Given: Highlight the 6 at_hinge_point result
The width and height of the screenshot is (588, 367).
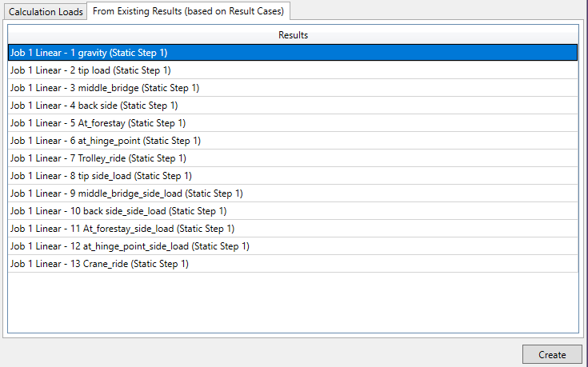Looking at the screenshot, I should (293, 141).
